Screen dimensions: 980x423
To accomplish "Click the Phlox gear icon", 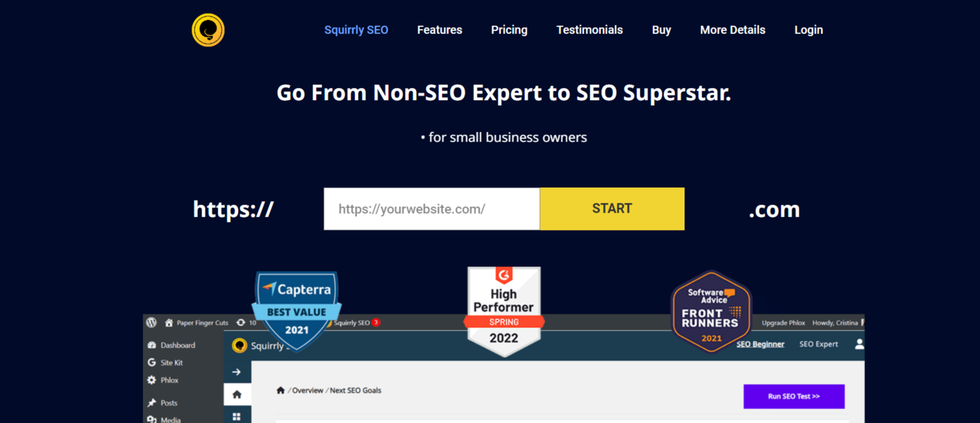I will click(152, 380).
